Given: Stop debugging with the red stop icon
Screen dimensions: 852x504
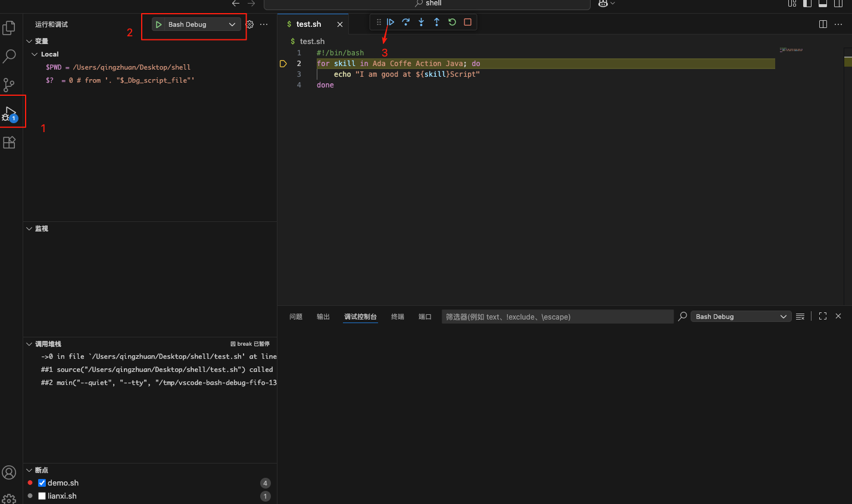Looking at the screenshot, I should pos(467,22).
